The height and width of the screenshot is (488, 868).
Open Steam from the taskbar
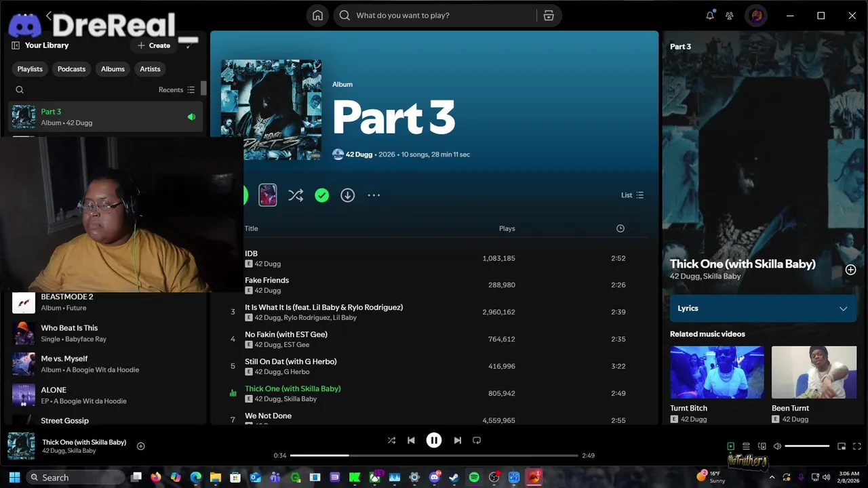point(454,477)
